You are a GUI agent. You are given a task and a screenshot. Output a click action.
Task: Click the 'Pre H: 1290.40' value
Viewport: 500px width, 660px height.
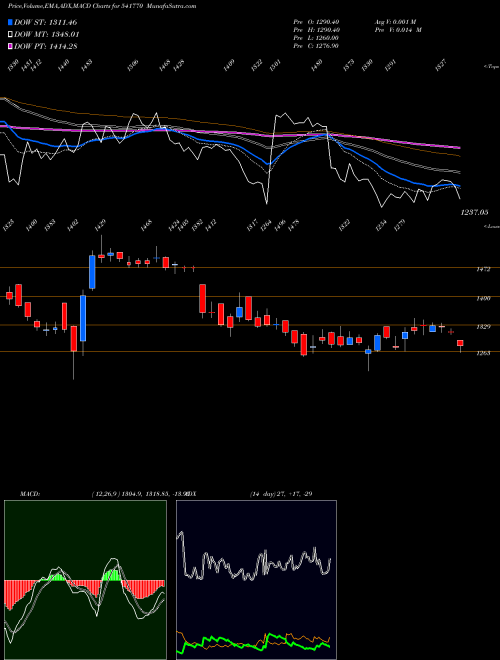(x=316, y=30)
